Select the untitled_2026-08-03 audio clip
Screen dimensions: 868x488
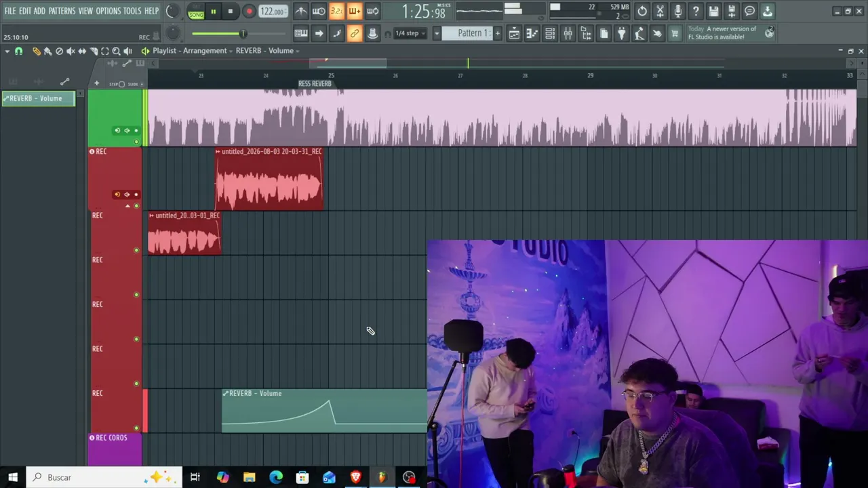(269, 180)
